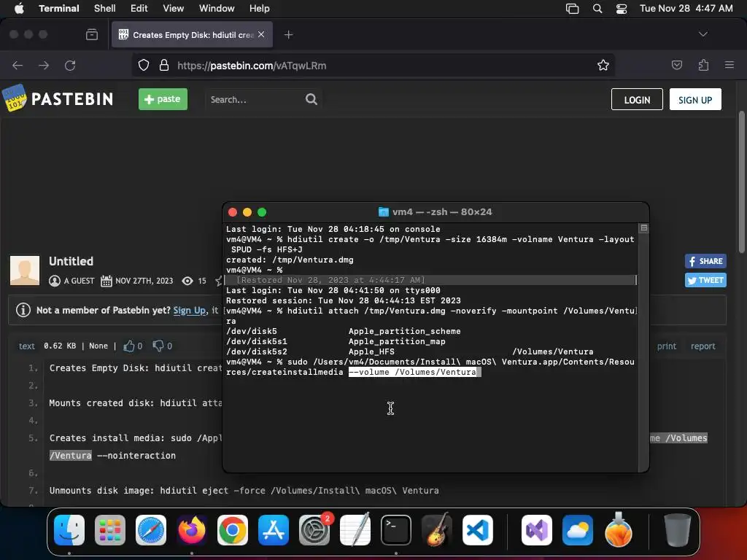This screenshot has height=560, width=747.
Task: Open the Apple menu
Action: tap(19, 8)
